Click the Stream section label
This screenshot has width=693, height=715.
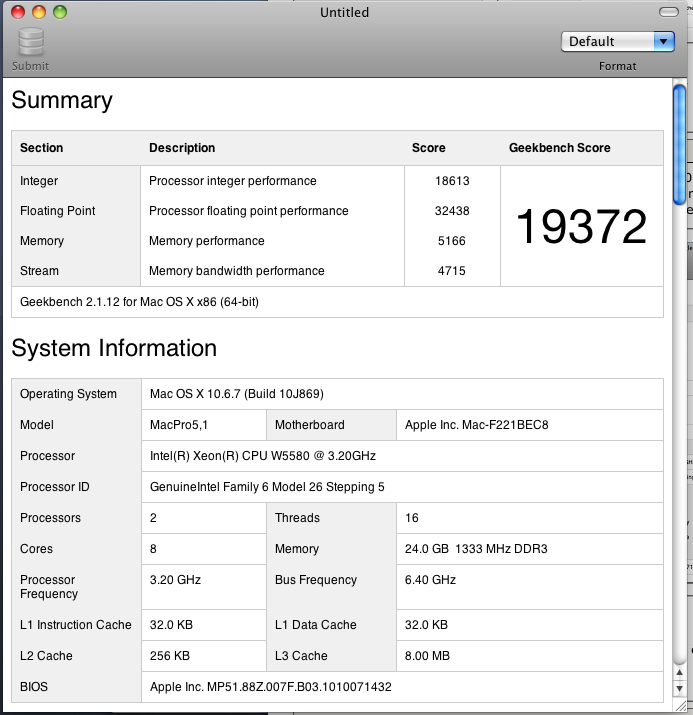(39, 271)
